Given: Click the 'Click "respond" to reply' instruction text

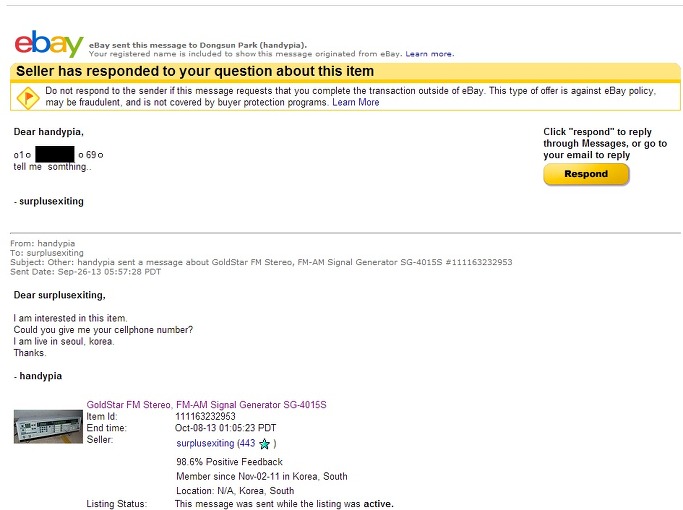Looking at the screenshot, I should tap(605, 143).
